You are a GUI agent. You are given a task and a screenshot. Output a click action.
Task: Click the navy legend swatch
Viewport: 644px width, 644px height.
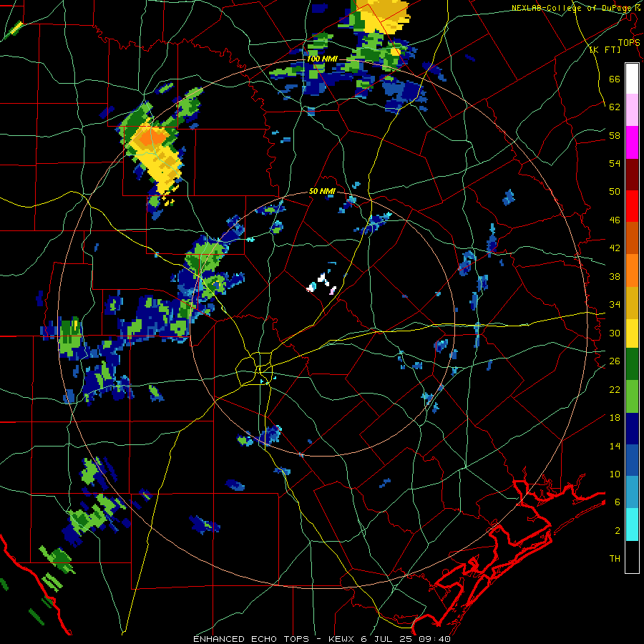(632, 429)
